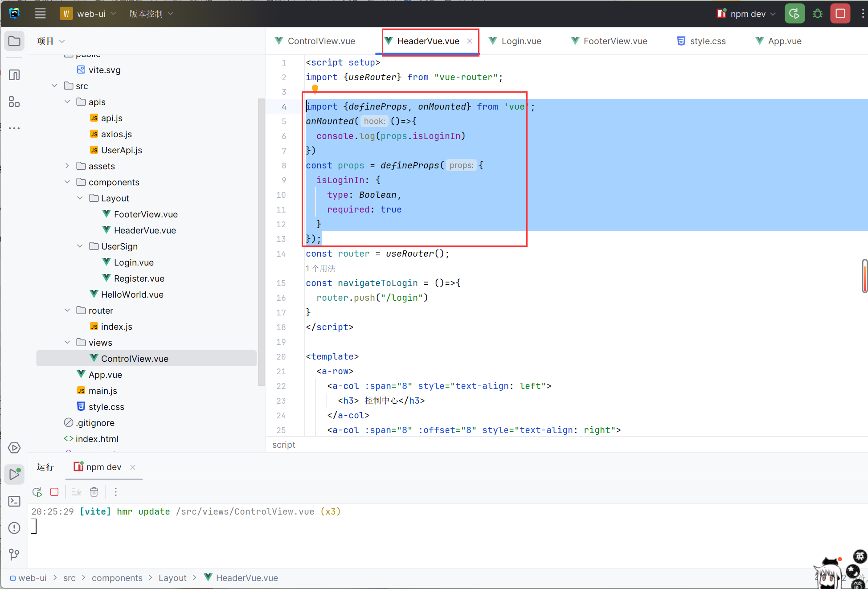Click the Layout breadcrumb in status bar
868x589 pixels.
point(172,578)
